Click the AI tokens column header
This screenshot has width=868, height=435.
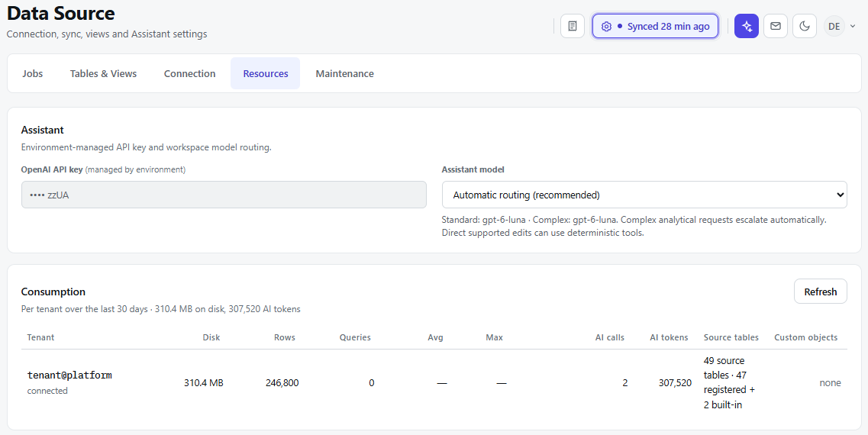669,337
